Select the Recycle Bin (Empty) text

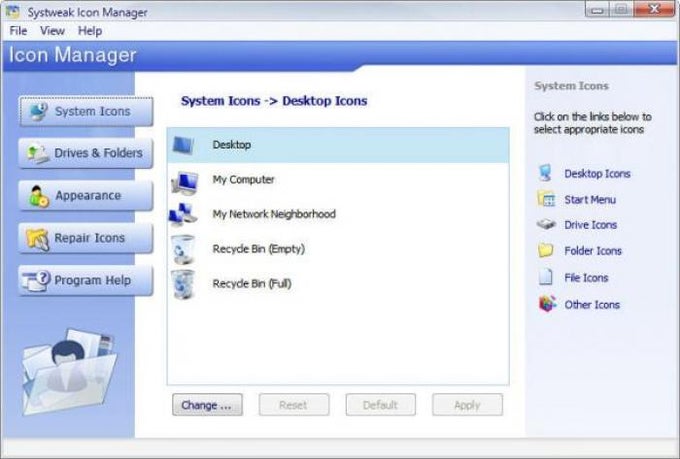click(x=258, y=249)
